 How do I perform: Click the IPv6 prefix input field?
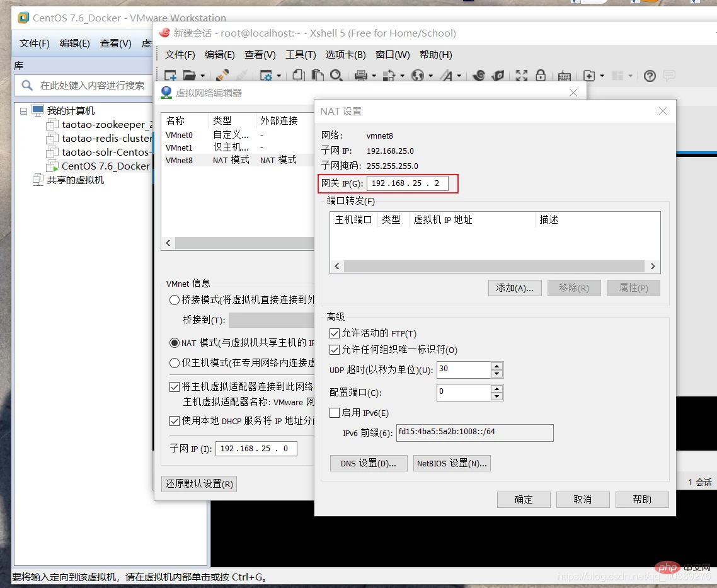click(474, 432)
